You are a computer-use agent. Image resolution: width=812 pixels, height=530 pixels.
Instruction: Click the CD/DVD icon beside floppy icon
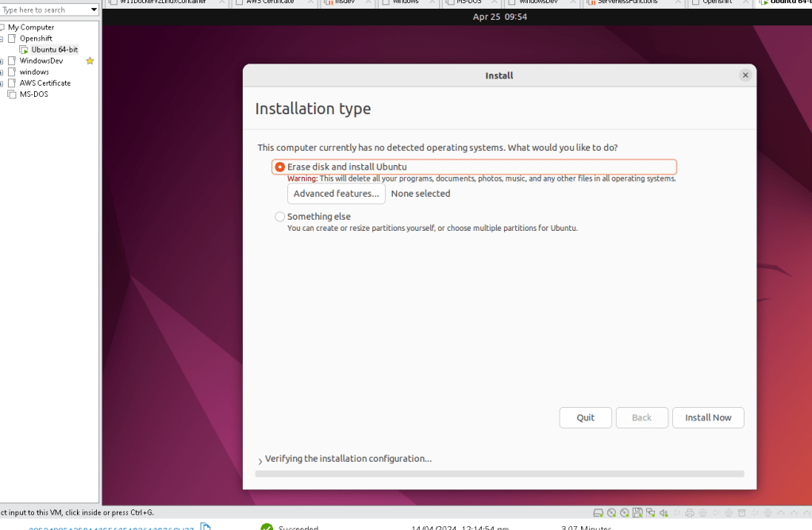pyautogui.click(x=625, y=513)
